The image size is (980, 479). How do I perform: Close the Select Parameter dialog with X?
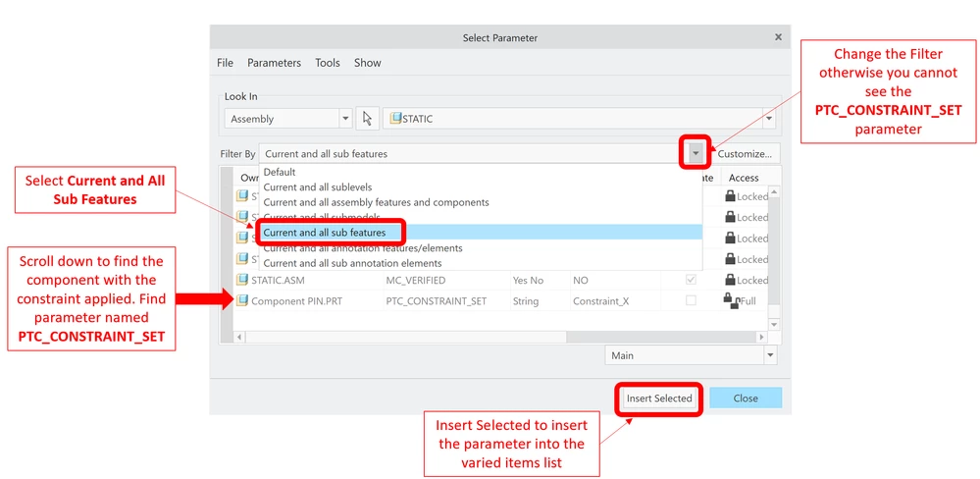(778, 37)
